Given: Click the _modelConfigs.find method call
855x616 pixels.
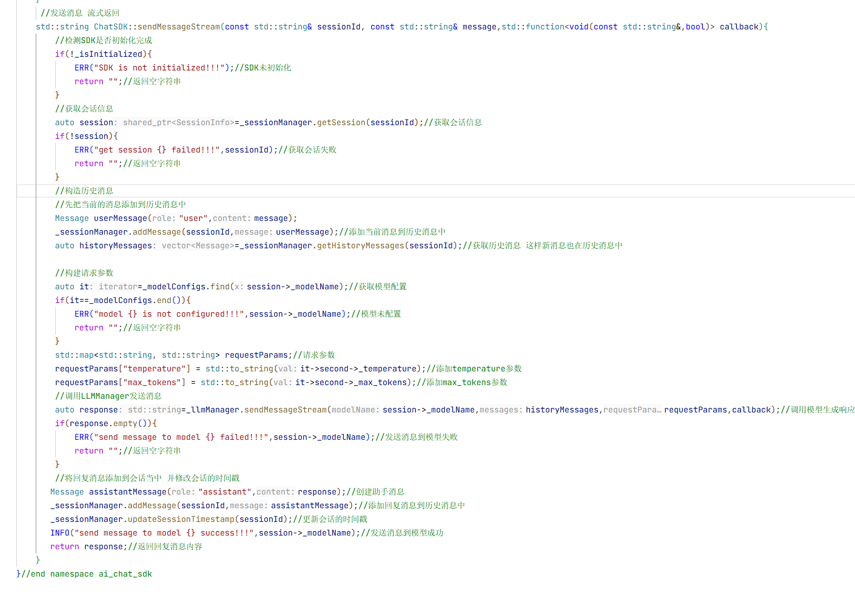Looking at the screenshot, I should click(x=220, y=287).
